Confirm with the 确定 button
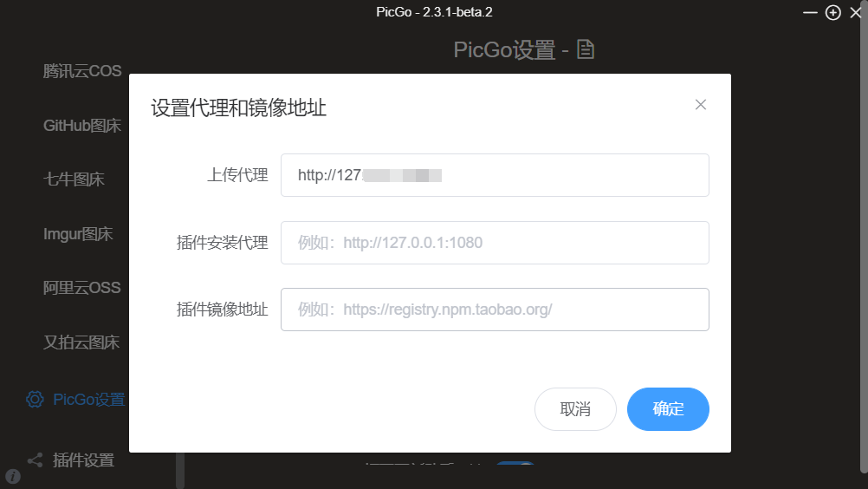 pyautogui.click(x=668, y=409)
